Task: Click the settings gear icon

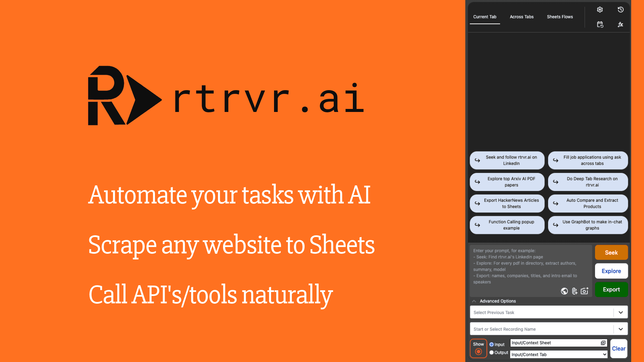Action: 600,9
